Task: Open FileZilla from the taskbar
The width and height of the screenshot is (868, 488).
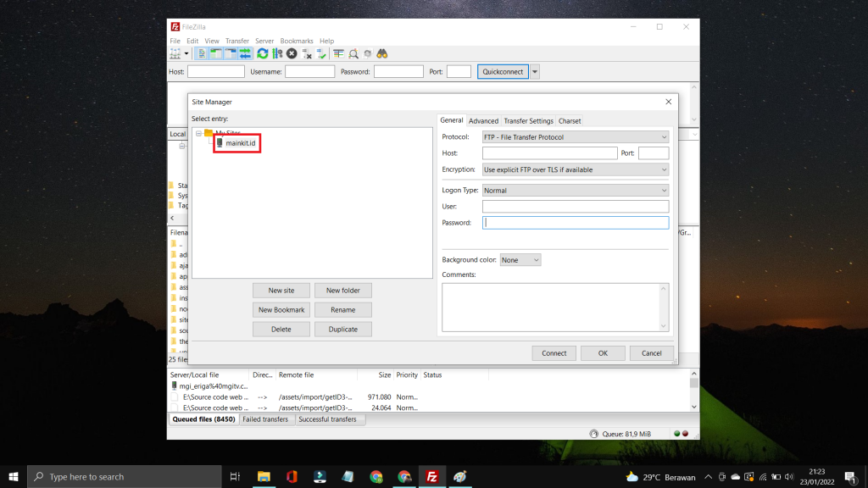Action: point(432,476)
